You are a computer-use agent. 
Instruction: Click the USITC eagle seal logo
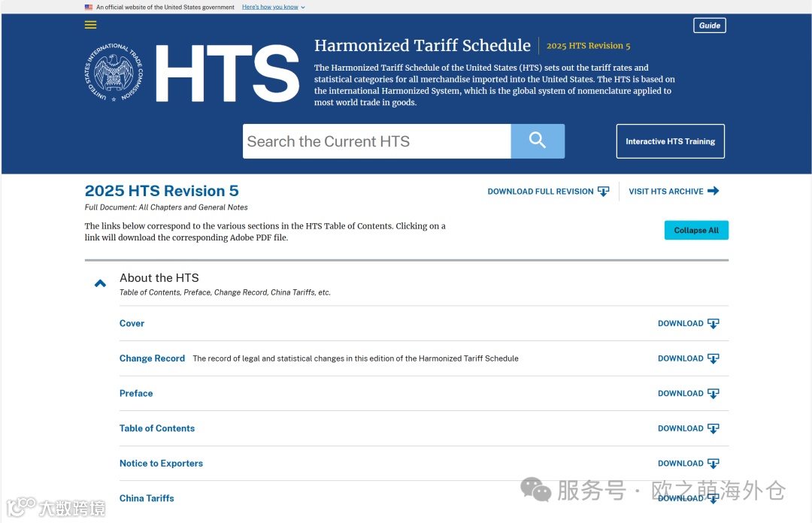[x=114, y=72]
